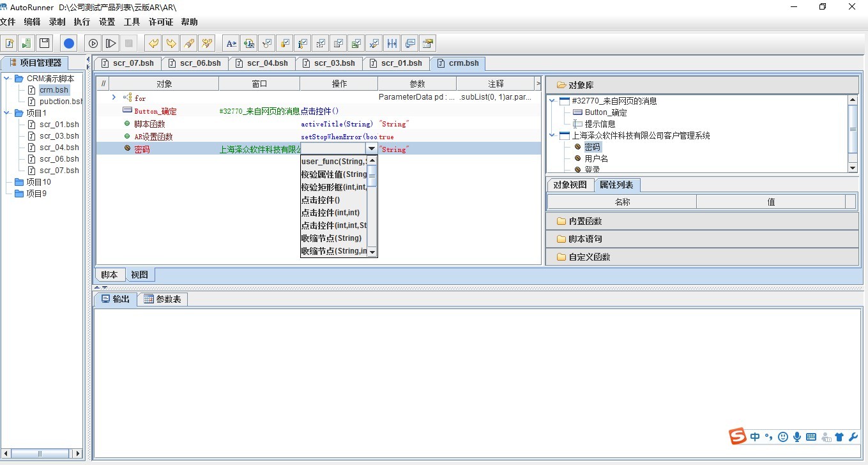Click the speech bubble comment toolbar icon

click(410, 43)
